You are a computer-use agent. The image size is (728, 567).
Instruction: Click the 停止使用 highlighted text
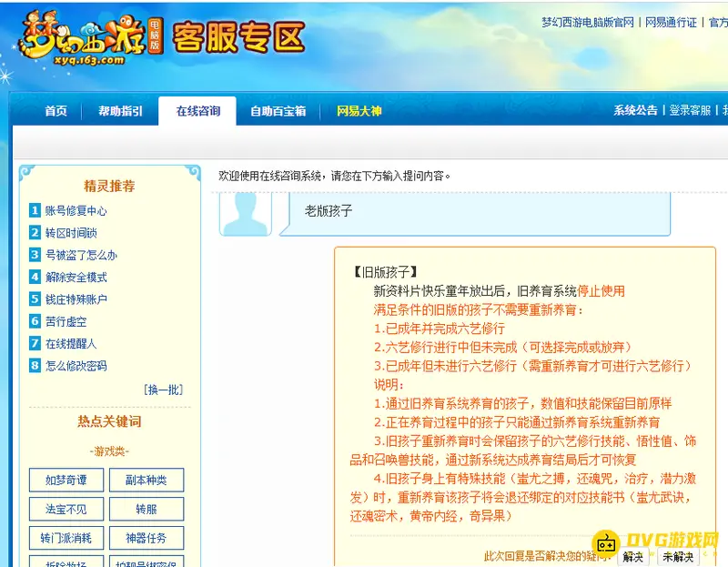(x=602, y=290)
